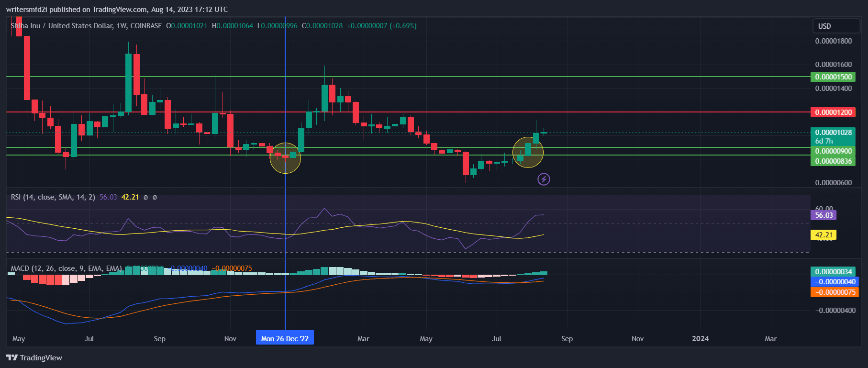This screenshot has width=868, height=368.
Task: Select the green 0.00001500 price axis label
Action: [834, 77]
